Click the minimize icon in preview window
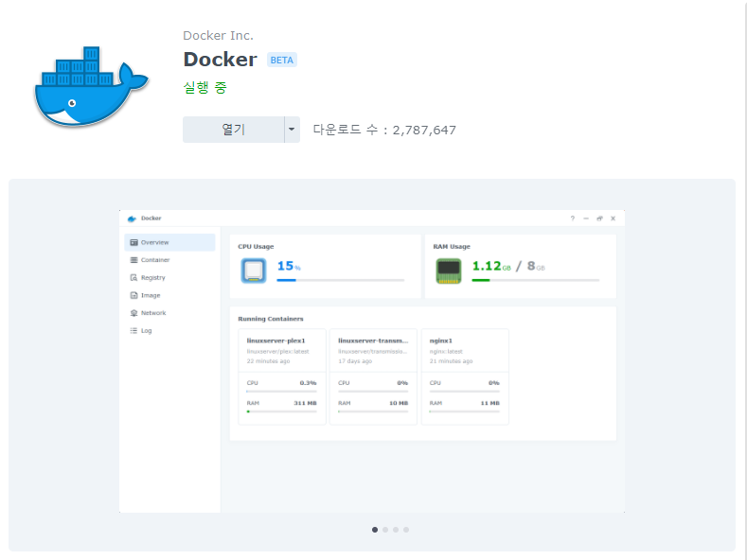Image resolution: width=747 pixels, height=560 pixels. tap(586, 219)
